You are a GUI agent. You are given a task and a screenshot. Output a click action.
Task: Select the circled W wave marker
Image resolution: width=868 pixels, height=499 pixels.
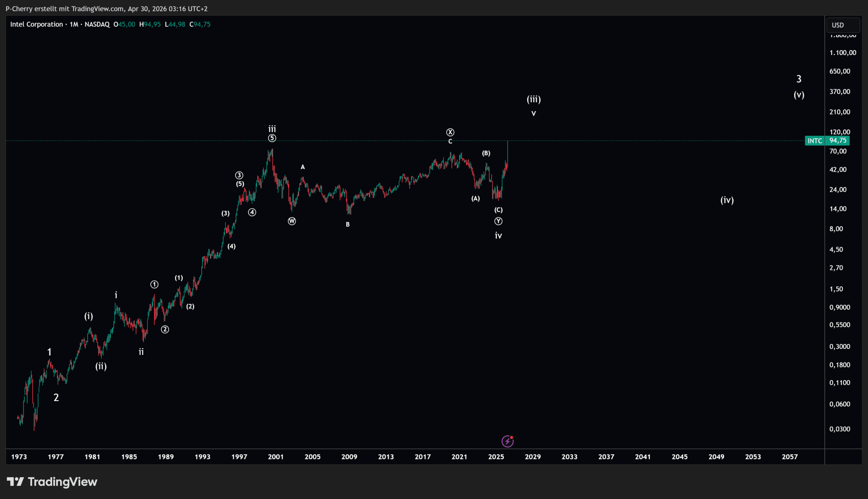[x=292, y=221]
